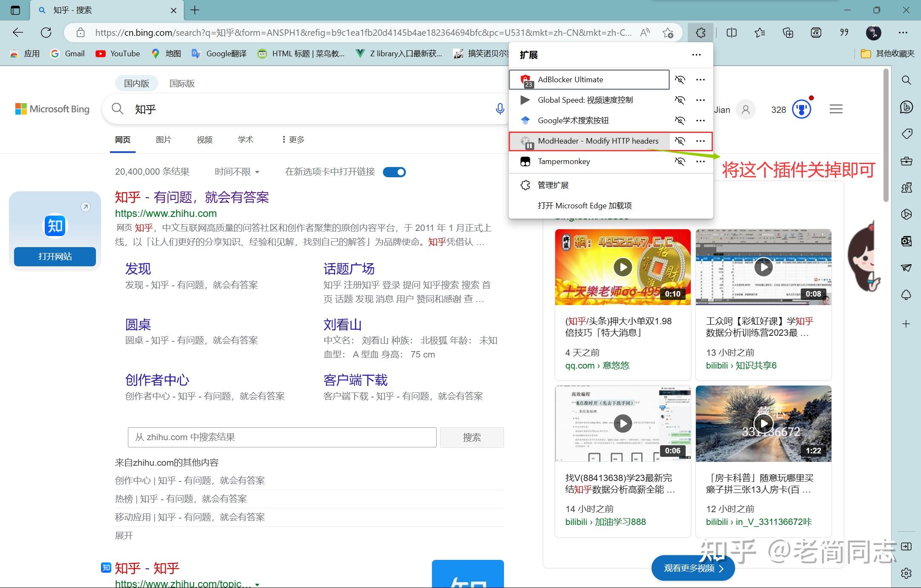The width and height of the screenshot is (921, 588).
Task: Select the 国际版 region option
Action: [x=182, y=84]
